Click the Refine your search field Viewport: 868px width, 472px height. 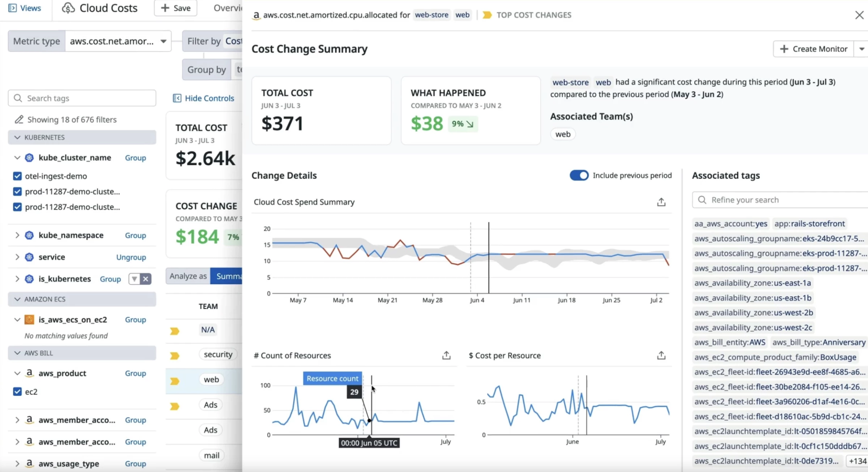(780, 200)
